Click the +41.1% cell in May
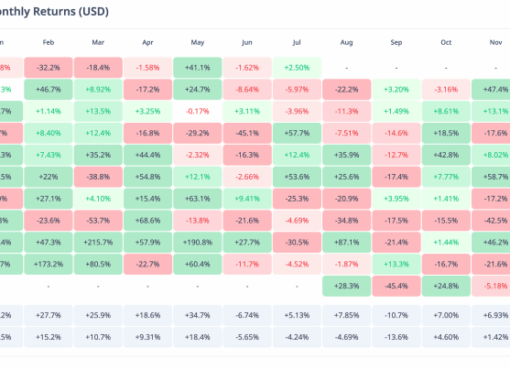 click(x=197, y=68)
